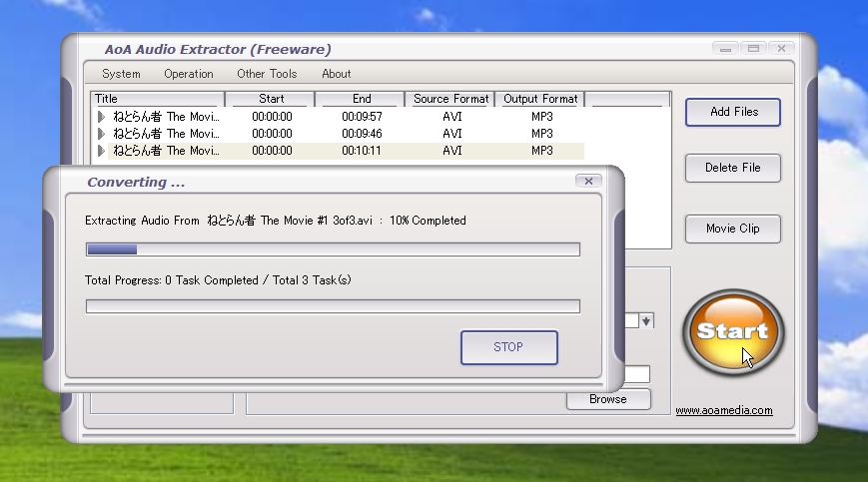Screen dimensions: 868x482
Task: Hit the orange Start button
Action: [733, 331]
